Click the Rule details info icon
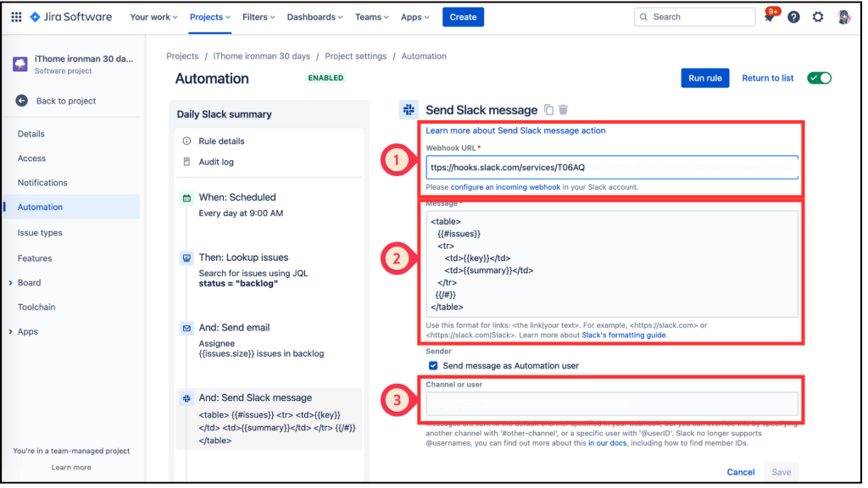 (186, 141)
